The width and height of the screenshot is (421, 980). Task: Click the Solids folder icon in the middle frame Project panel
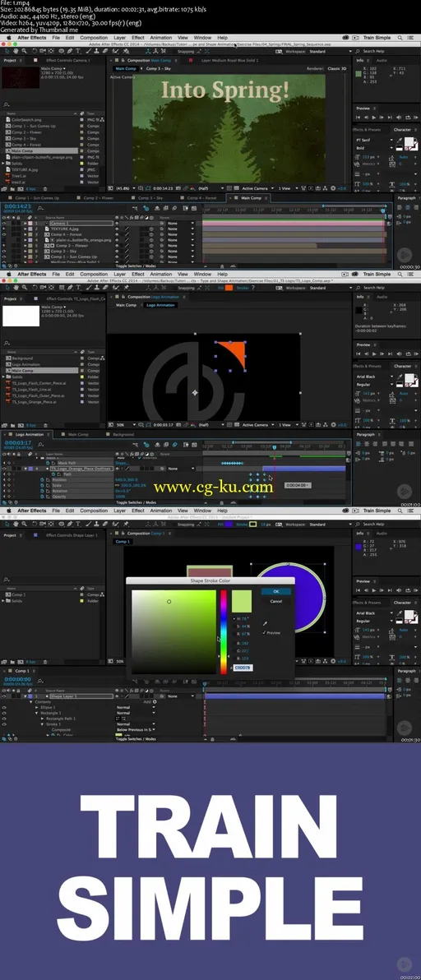pos(8,377)
